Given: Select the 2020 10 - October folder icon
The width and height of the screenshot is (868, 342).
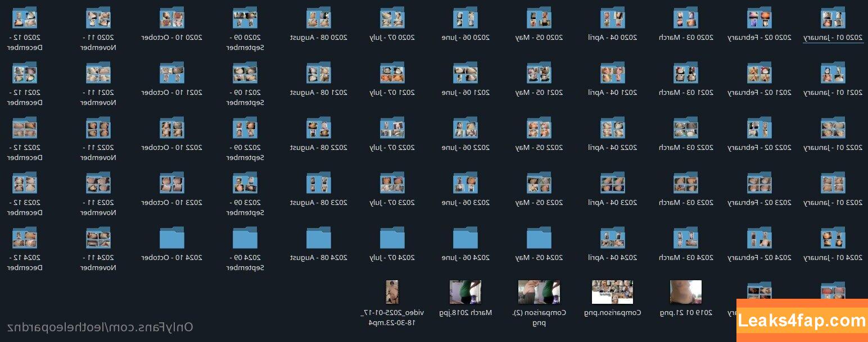Looking at the screenshot, I should (172, 18).
